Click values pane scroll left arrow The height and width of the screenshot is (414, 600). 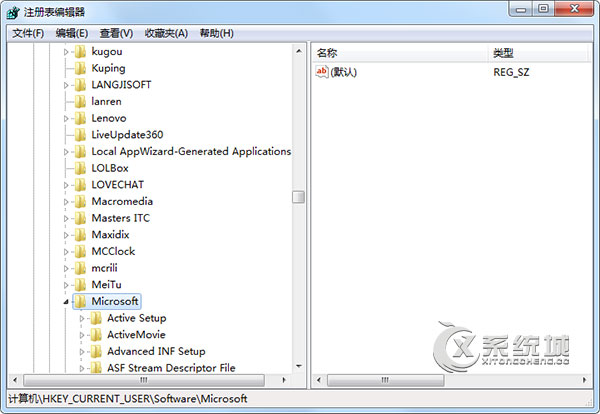(x=319, y=380)
